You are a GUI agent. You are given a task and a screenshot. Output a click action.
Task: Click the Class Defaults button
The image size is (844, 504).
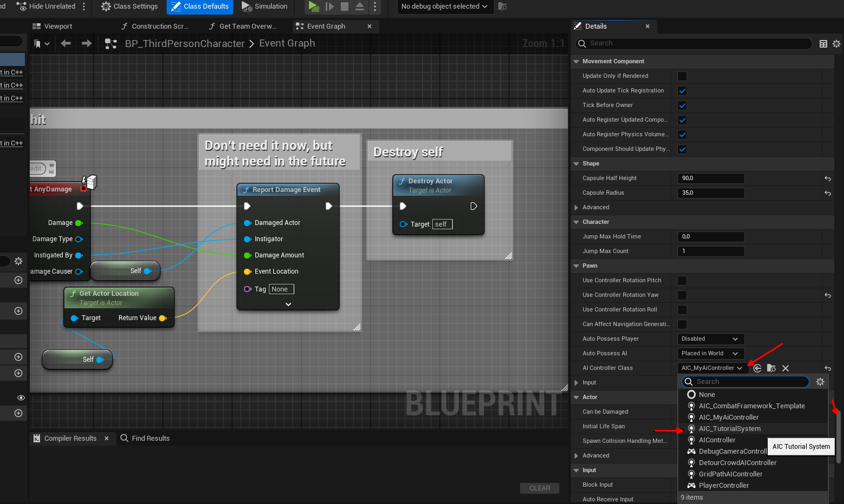[200, 6]
